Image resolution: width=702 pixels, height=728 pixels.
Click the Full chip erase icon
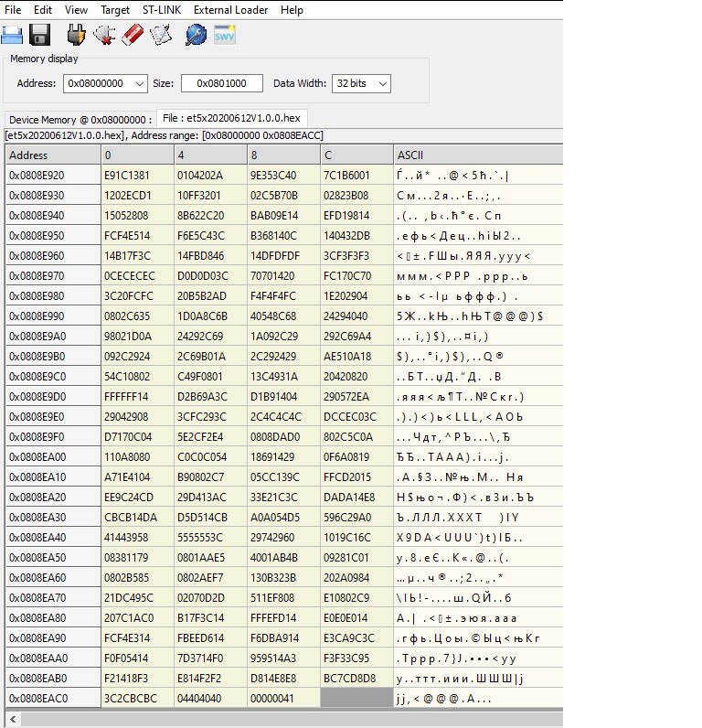click(133, 36)
